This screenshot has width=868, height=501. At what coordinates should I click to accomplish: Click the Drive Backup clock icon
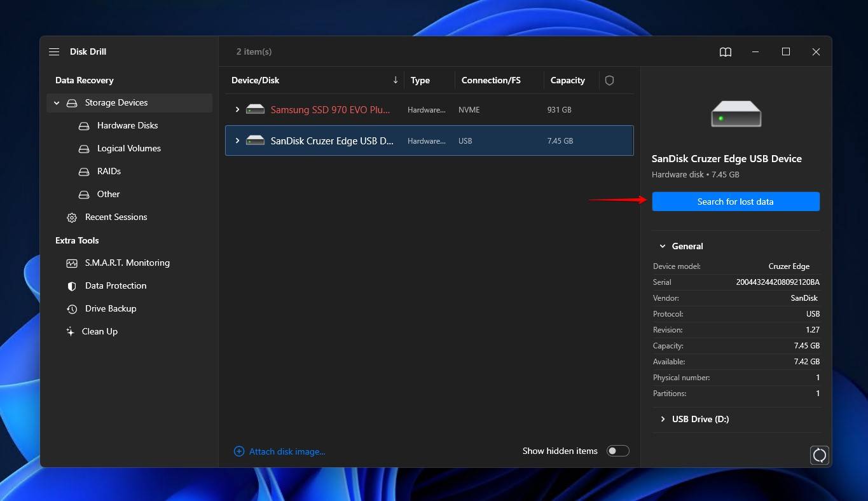click(x=72, y=309)
